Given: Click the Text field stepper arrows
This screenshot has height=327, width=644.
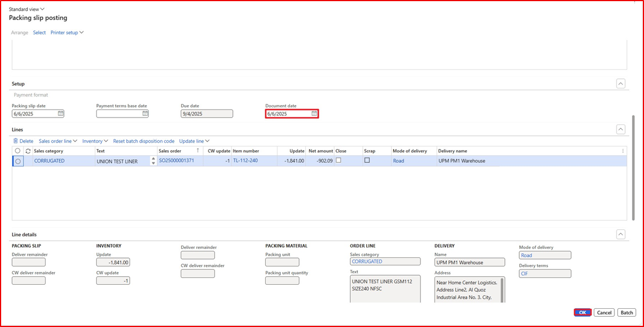Looking at the screenshot, I should [x=153, y=162].
